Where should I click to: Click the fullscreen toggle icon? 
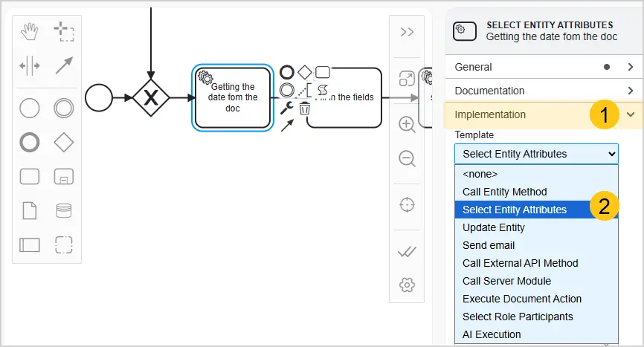tap(407, 78)
